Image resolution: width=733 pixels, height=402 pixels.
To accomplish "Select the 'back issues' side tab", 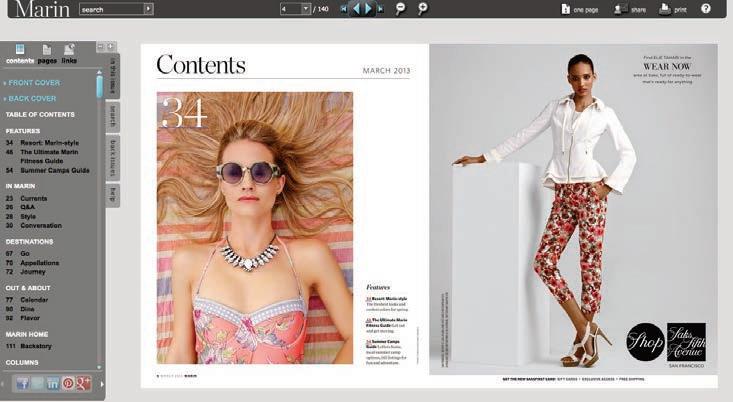I will coord(113,158).
